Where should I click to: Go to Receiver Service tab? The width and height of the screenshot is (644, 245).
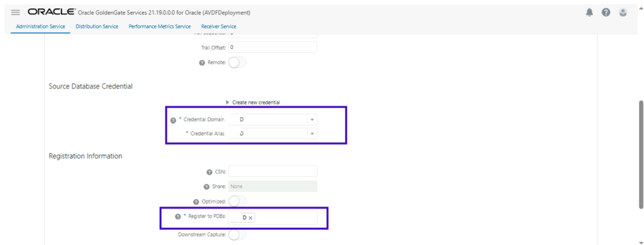tap(218, 26)
